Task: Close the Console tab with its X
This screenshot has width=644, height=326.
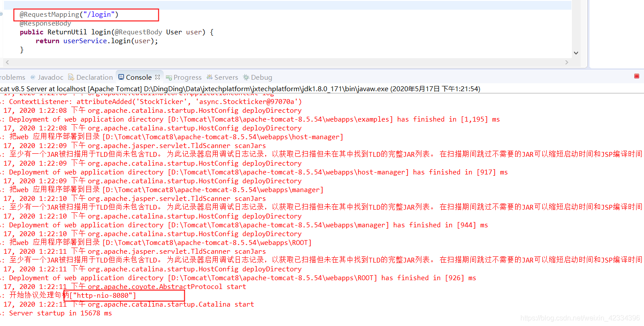Action: 157,76
